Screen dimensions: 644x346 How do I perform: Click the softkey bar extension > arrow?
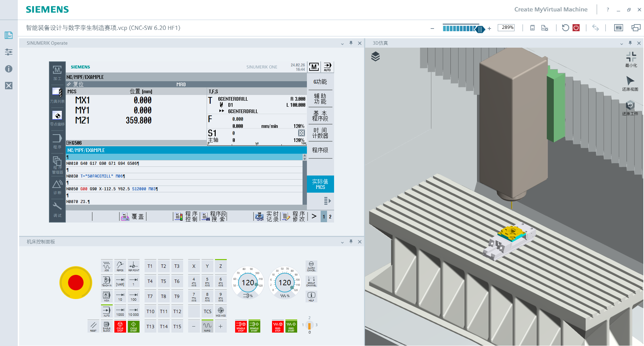314,216
